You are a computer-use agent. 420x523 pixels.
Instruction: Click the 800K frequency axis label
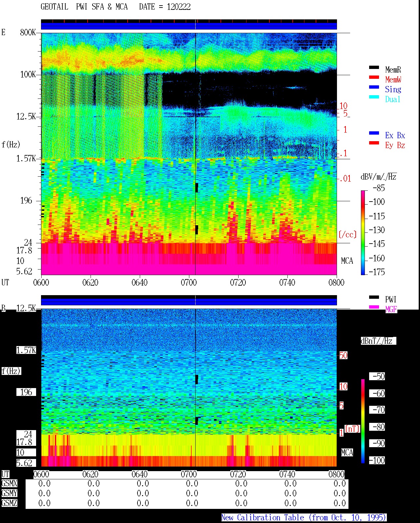tap(28, 33)
